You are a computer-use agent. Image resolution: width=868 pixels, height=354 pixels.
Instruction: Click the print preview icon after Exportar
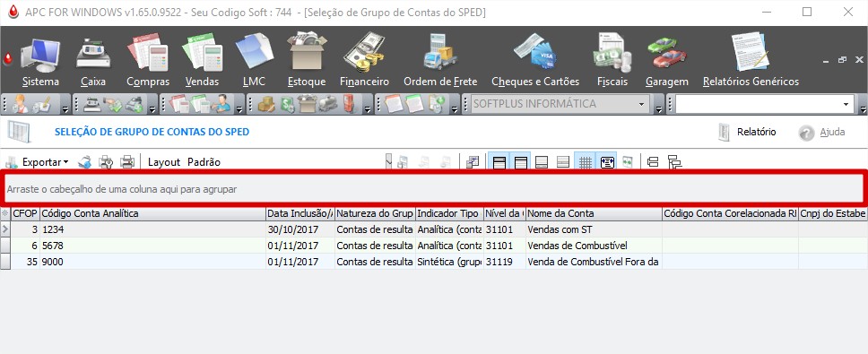point(84,162)
